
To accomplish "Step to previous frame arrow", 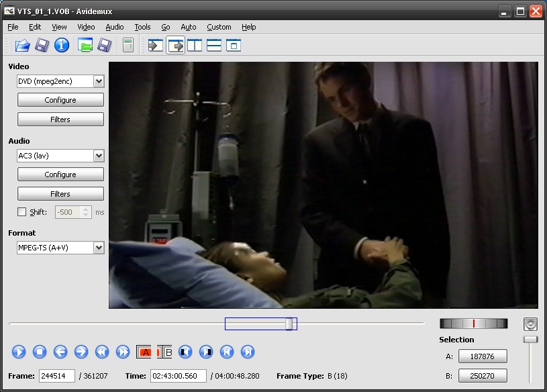I will click(60, 352).
